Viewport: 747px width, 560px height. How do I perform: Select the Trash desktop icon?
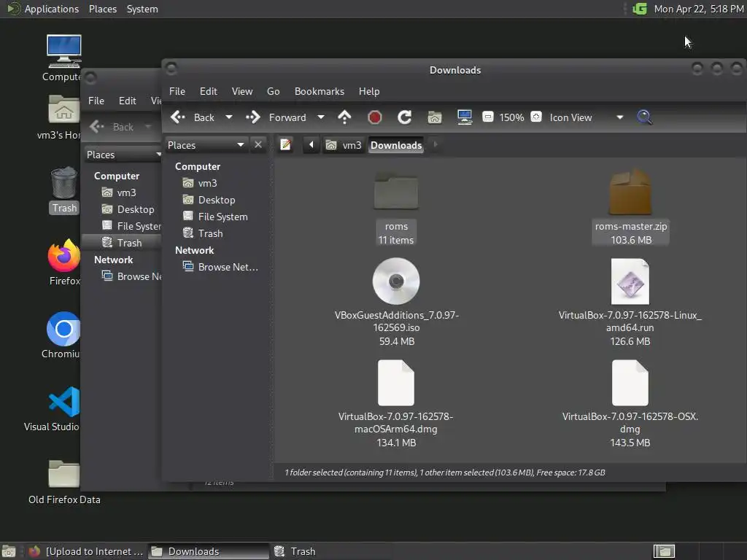click(x=64, y=183)
